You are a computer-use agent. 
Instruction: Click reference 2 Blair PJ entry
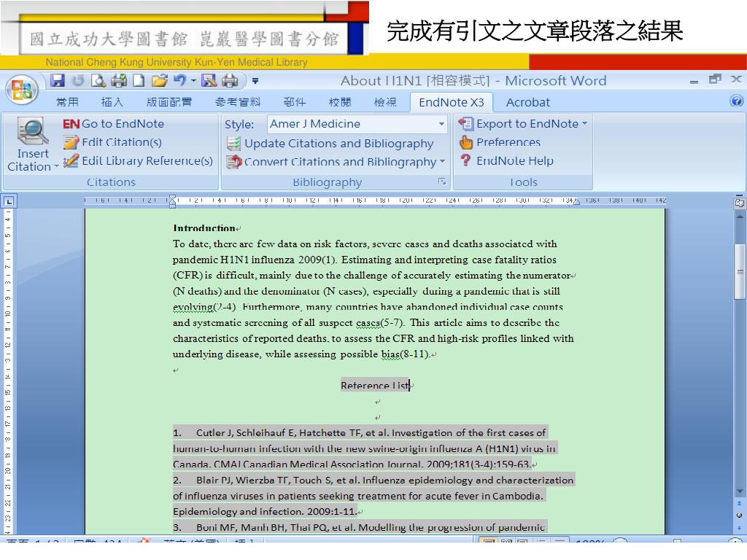coord(373,495)
